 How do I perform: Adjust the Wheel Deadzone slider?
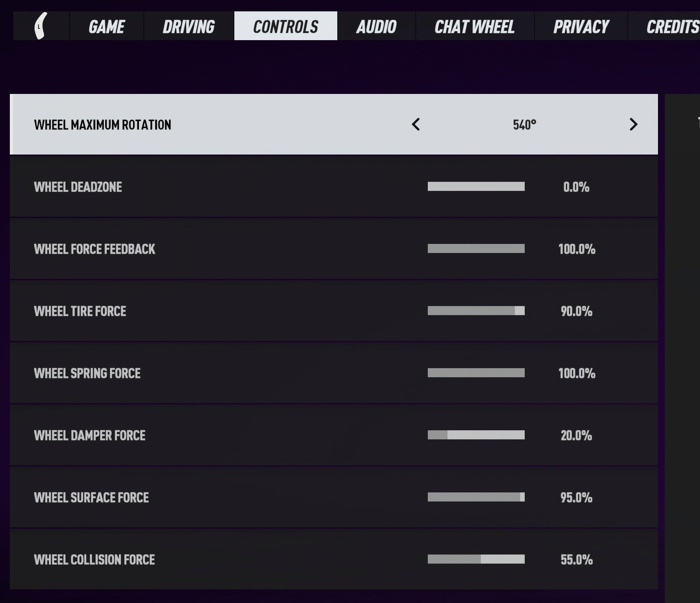click(x=476, y=186)
